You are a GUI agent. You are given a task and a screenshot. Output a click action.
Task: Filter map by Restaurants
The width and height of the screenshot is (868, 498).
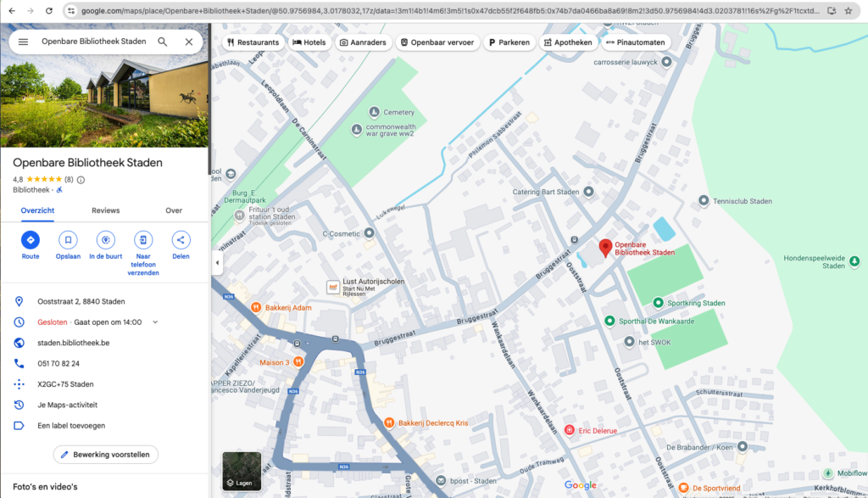pyautogui.click(x=253, y=42)
